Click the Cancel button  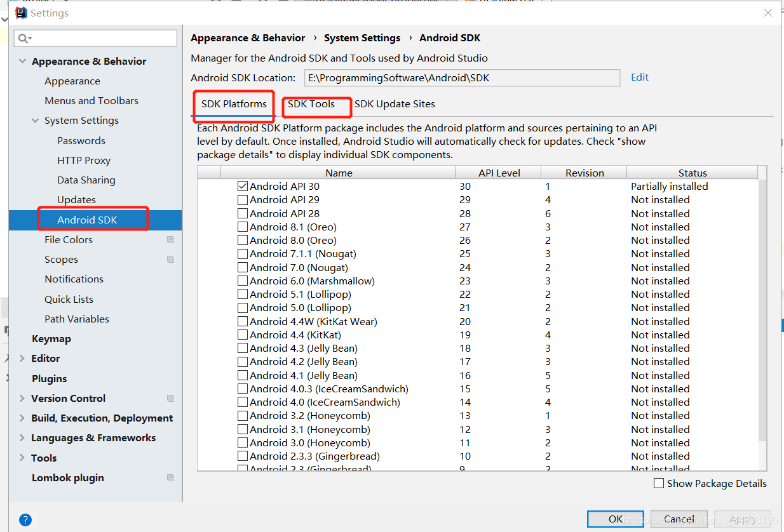point(679,519)
